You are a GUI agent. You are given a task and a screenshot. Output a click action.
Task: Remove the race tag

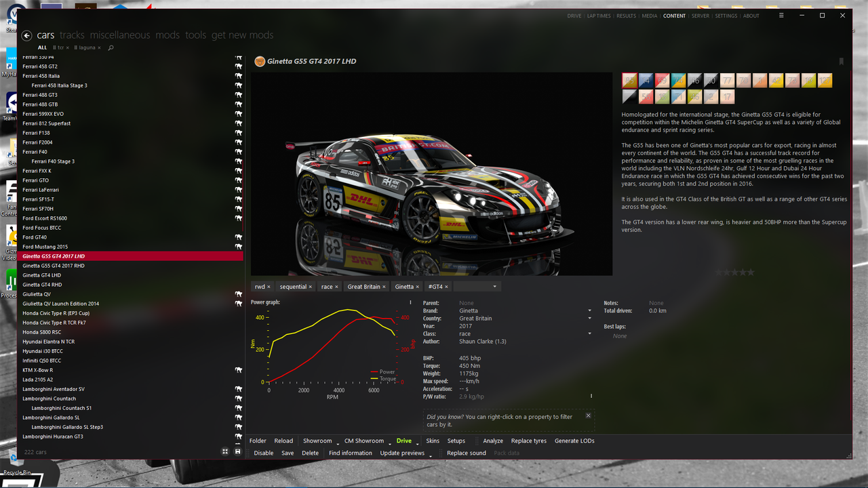coord(336,287)
